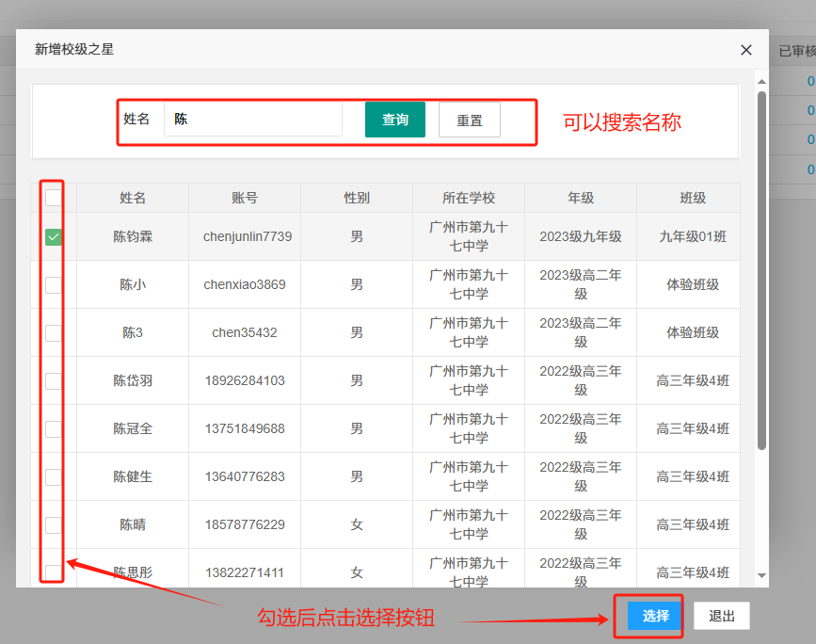Click the name cell 陈冠全
This screenshot has width=816, height=644.
[133, 429]
